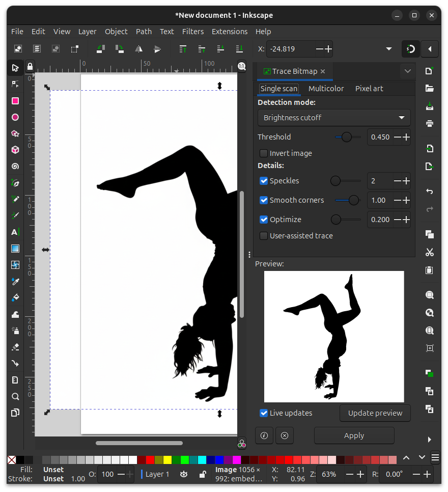Screen dimensions: 448x492
Task: Select the Ellipse tool
Action: (x=15, y=117)
